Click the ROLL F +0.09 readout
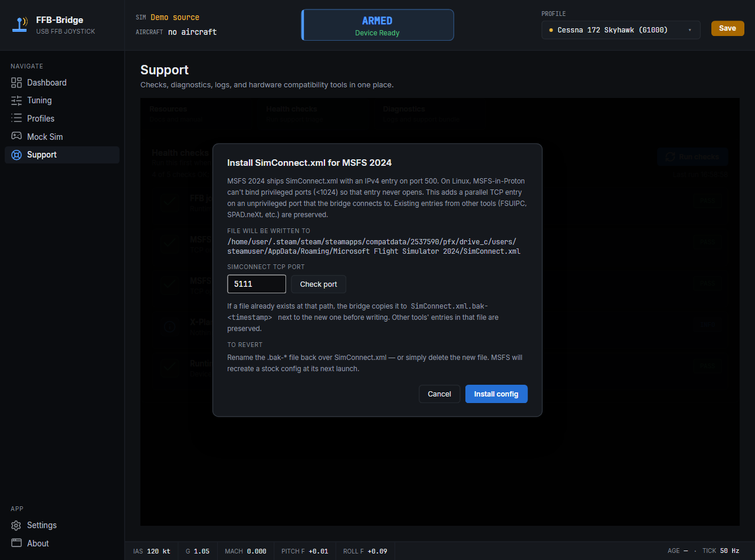 click(365, 551)
